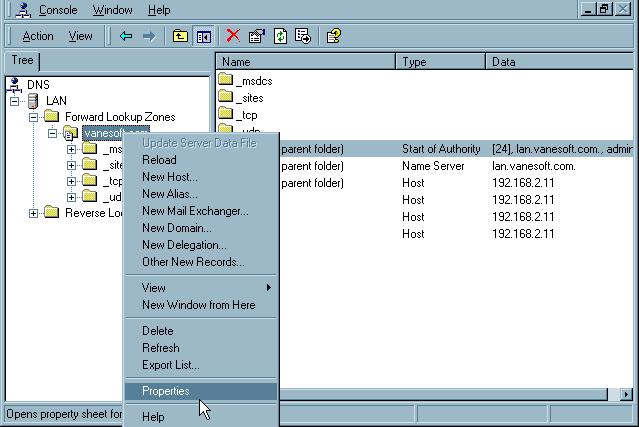Click the DNS console icon in menu bar
Image resolution: width=639 pixels, height=427 pixels.
[23, 10]
